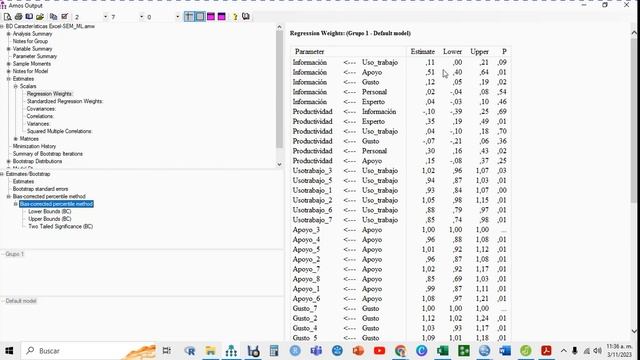Viewport: 640px width, 360px height.
Task: Select Parameter Summary in tree
Action: 35,56
